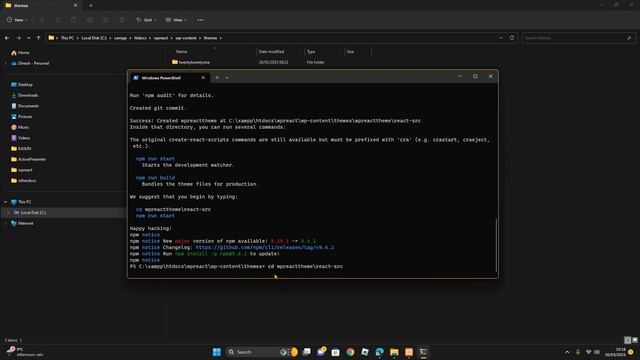Open the Windows Start menu
Image resolution: width=640 pixels, height=360 pixels.
tap(217, 352)
